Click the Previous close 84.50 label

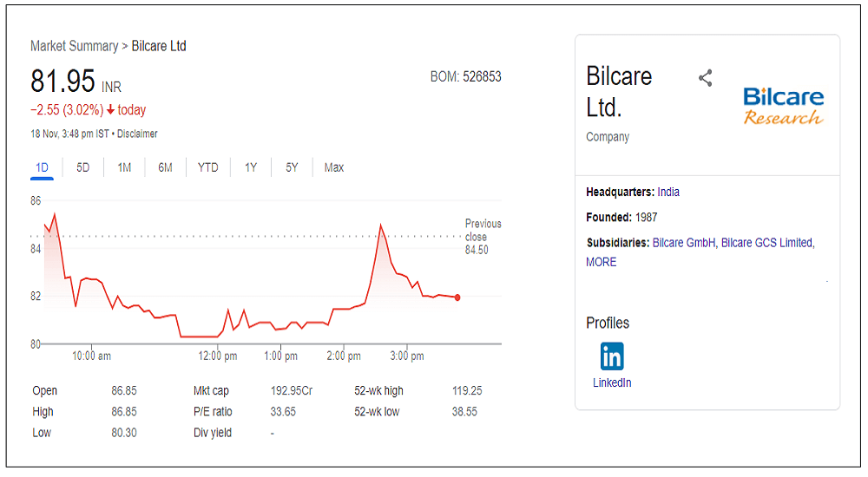[x=483, y=237]
